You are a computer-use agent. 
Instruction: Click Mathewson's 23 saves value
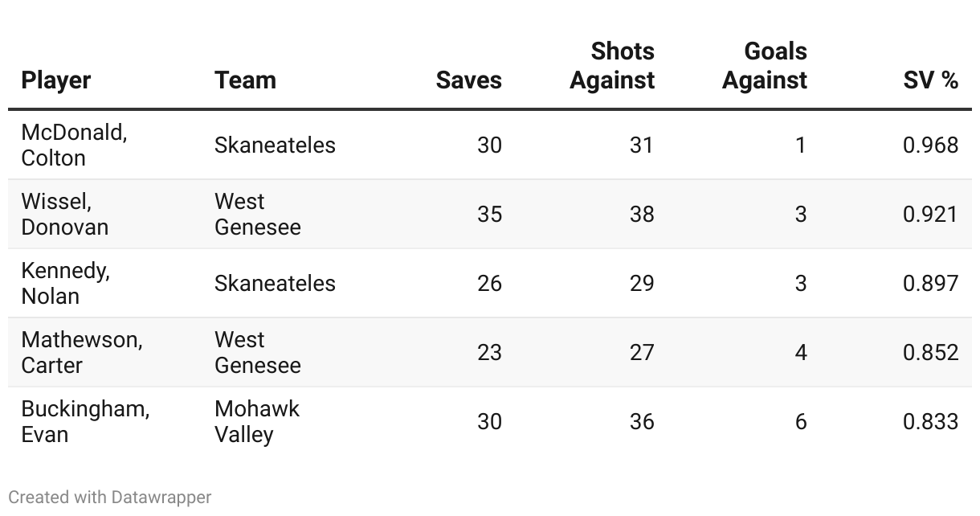[489, 353]
